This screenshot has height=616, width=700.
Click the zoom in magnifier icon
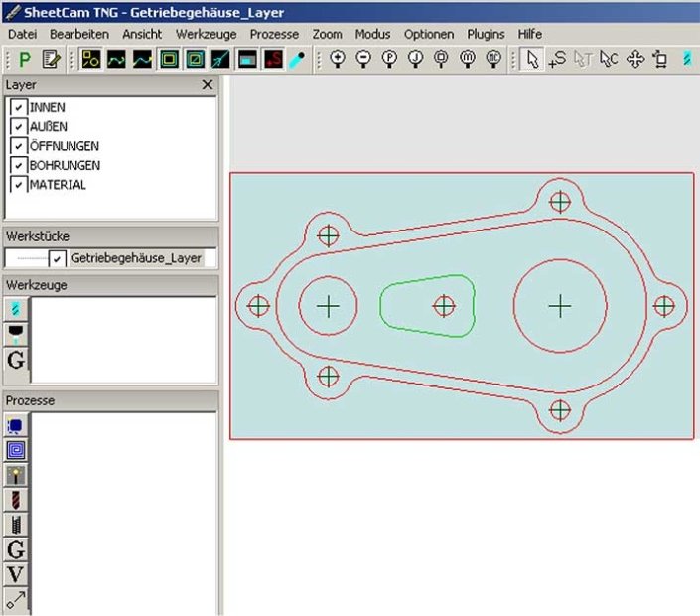339,60
